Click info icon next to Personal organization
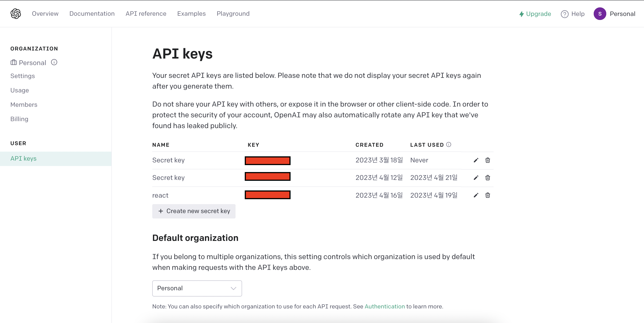The height and width of the screenshot is (323, 644). pyautogui.click(x=54, y=62)
